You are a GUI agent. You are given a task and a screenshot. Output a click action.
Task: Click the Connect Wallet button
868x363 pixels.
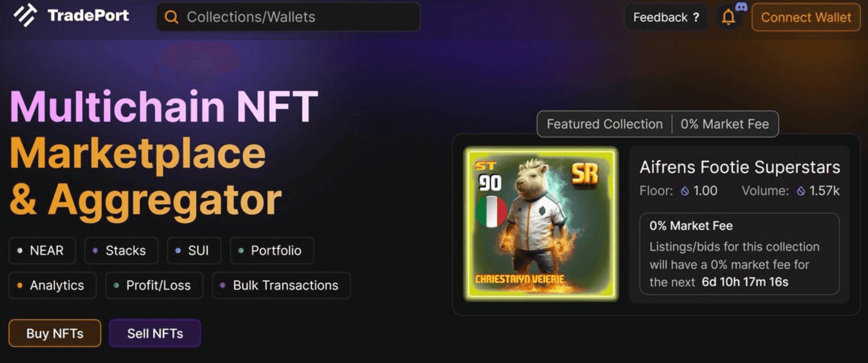806,17
